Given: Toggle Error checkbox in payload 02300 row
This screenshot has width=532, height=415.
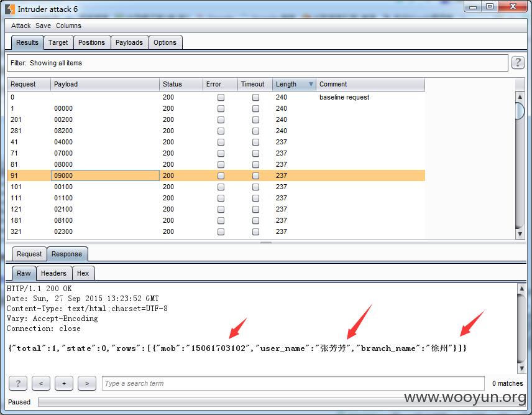Looking at the screenshot, I should (221, 231).
